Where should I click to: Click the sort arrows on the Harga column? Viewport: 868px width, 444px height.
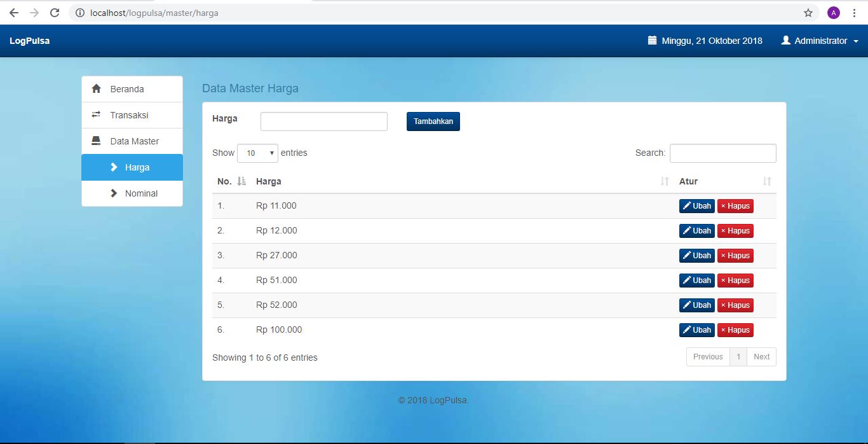pyautogui.click(x=665, y=181)
